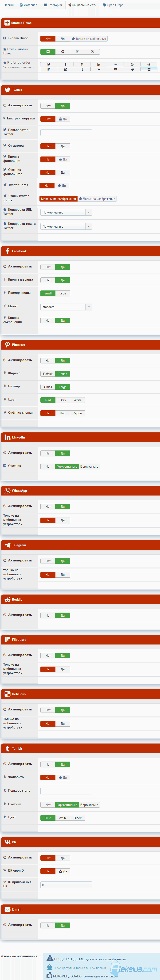Image resolution: width=160 pixels, height=980 pixels.
Task: Set Twitter Активировать to Нет
Action: pyautogui.click(x=48, y=106)
